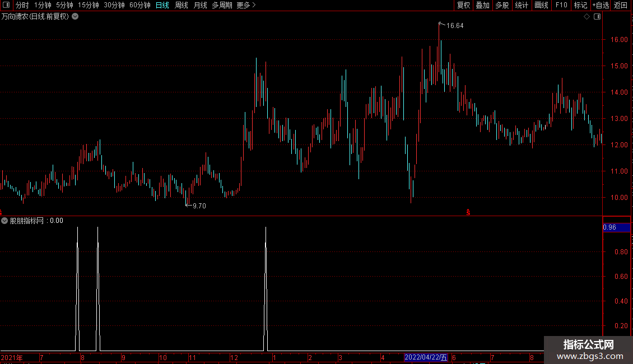This screenshot has height=364, width=633.
Task: Click 返回 to go back
Action: [621, 5]
